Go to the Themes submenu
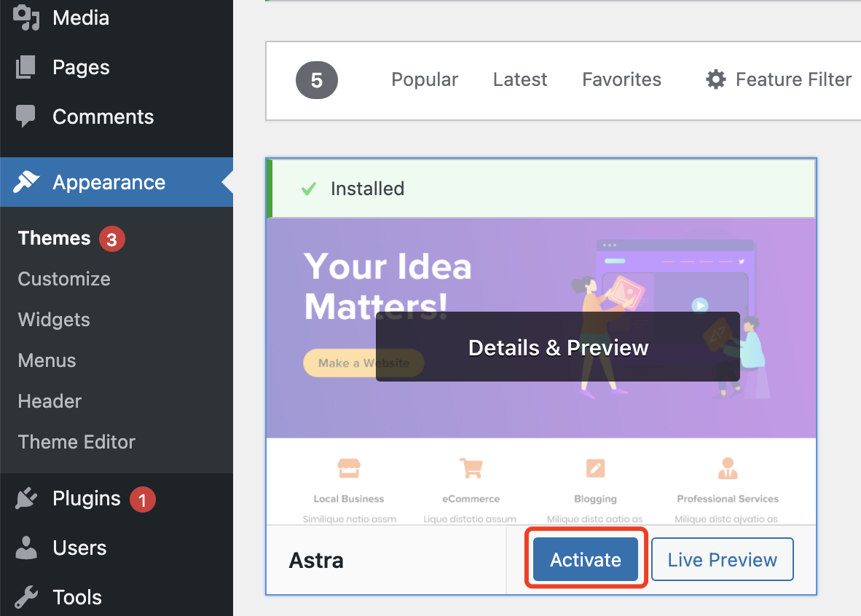Viewport: 861px width, 616px height. pyautogui.click(x=54, y=238)
